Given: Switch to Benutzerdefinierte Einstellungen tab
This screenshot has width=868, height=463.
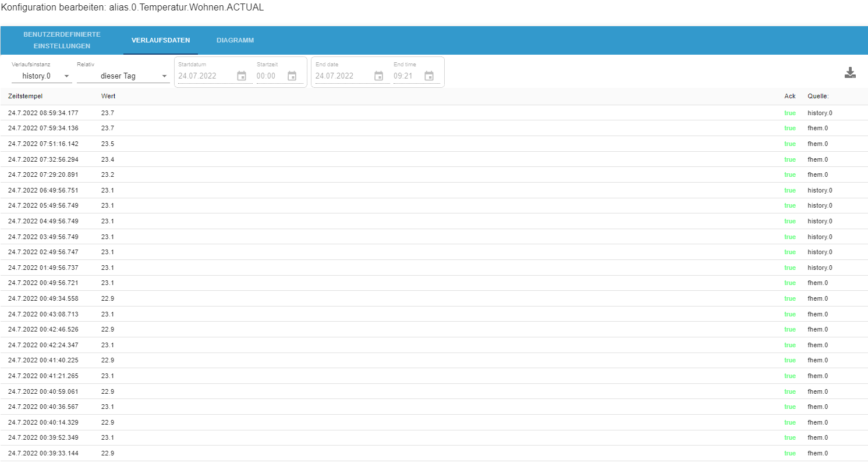Looking at the screenshot, I should [x=62, y=40].
